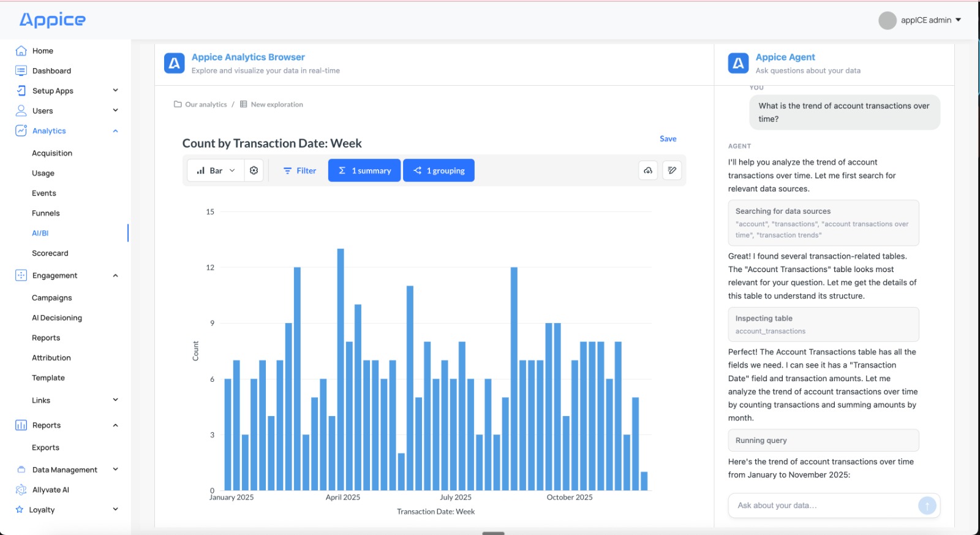Open the Template page

[48, 378]
